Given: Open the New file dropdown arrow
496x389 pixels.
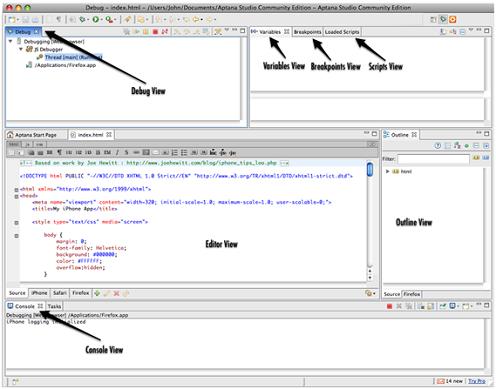Looking at the screenshot, I should pyautogui.click(x=17, y=20).
